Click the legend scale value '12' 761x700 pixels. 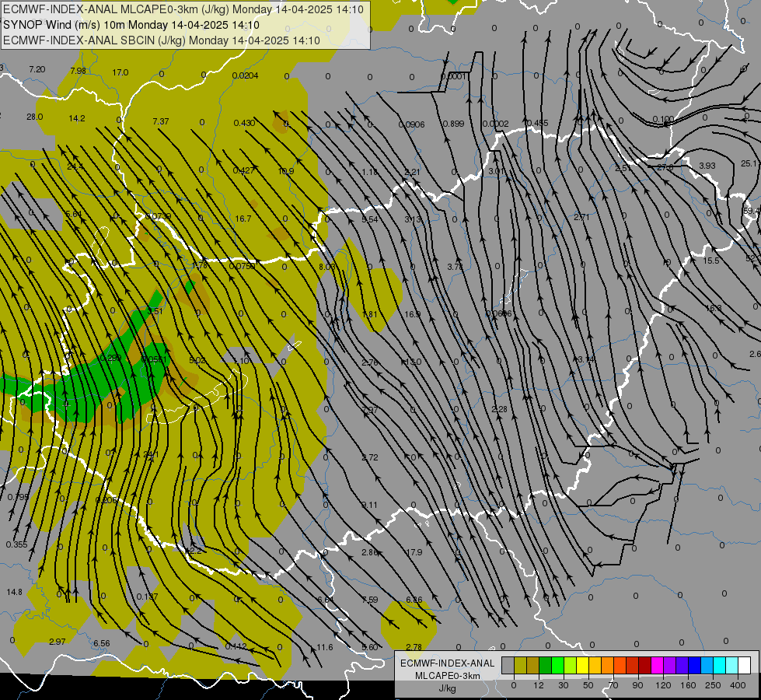pos(539,685)
